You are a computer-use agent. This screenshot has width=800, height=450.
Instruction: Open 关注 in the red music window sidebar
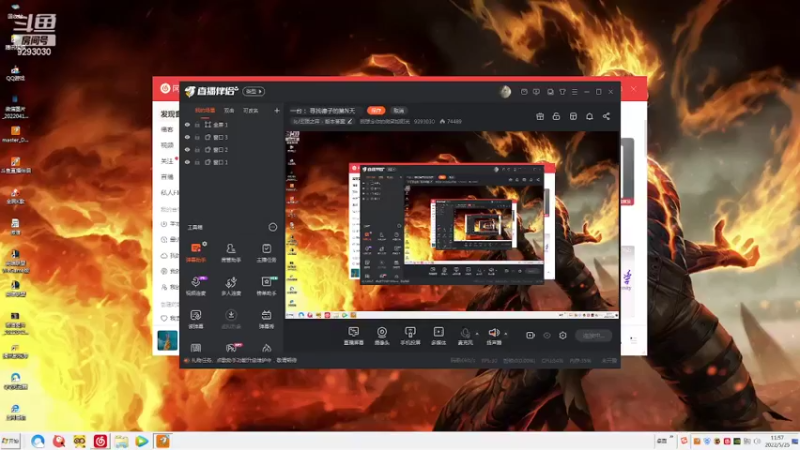point(167,161)
